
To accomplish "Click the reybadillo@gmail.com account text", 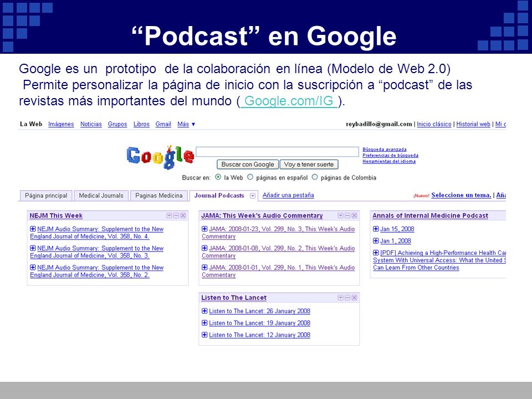I will coord(379,124).
